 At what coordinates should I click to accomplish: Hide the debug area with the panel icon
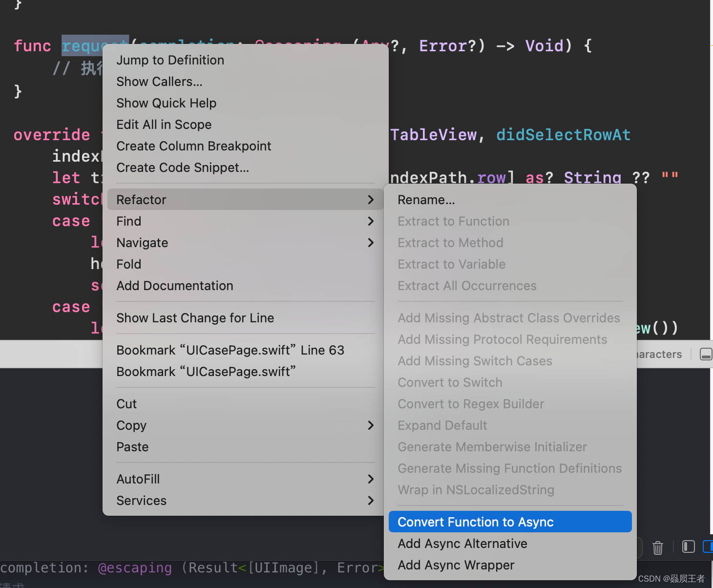point(706,354)
